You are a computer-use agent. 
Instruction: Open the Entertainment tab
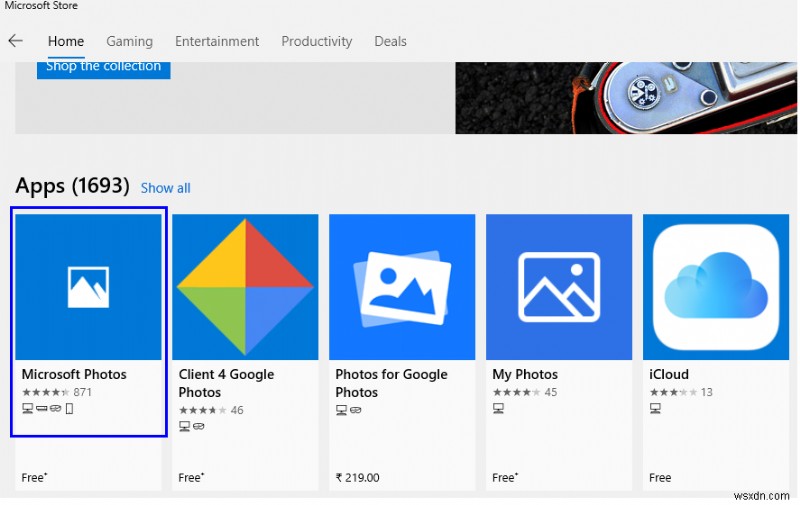click(217, 41)
